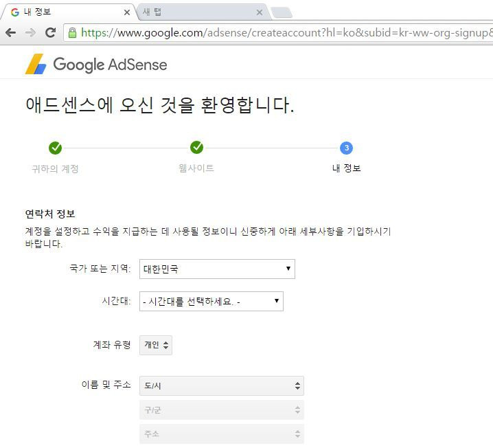Click the 귀하의 계정 step checkmark
This screenshot has width=493, height=448.
pyautogui.click(x=56, y=148)
